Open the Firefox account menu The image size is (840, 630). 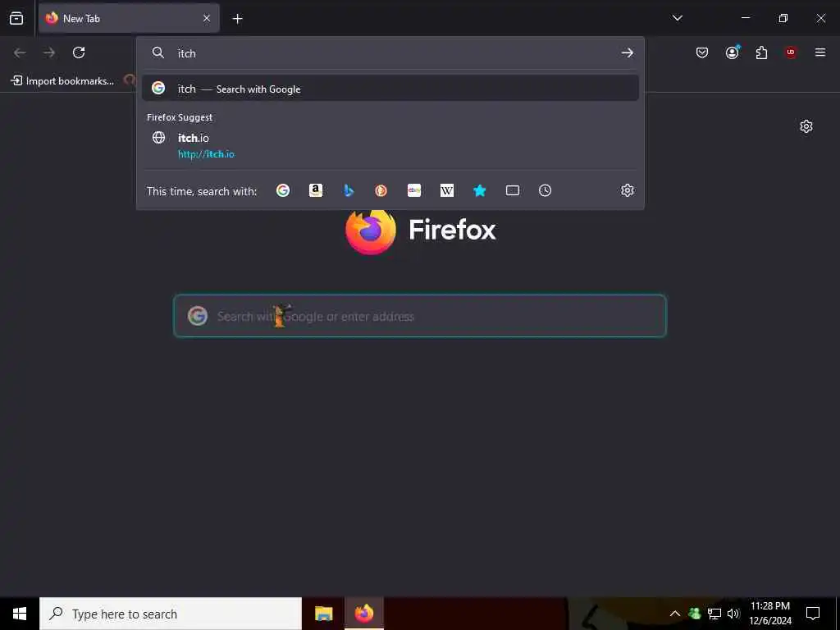[732, 52]
